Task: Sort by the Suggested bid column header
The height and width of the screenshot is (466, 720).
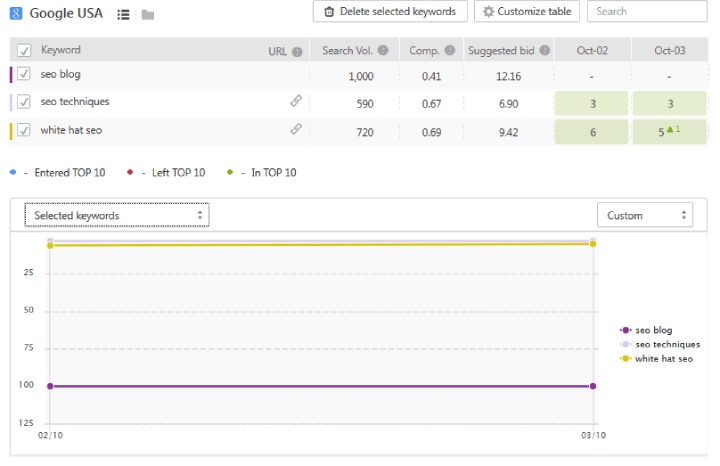Action: pos(501,51)
